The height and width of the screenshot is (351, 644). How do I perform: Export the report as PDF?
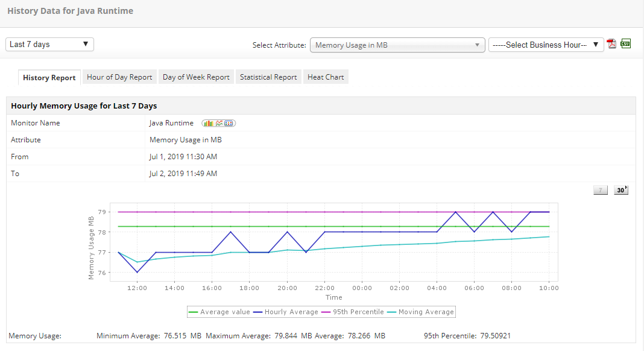[x=611, y=44]
